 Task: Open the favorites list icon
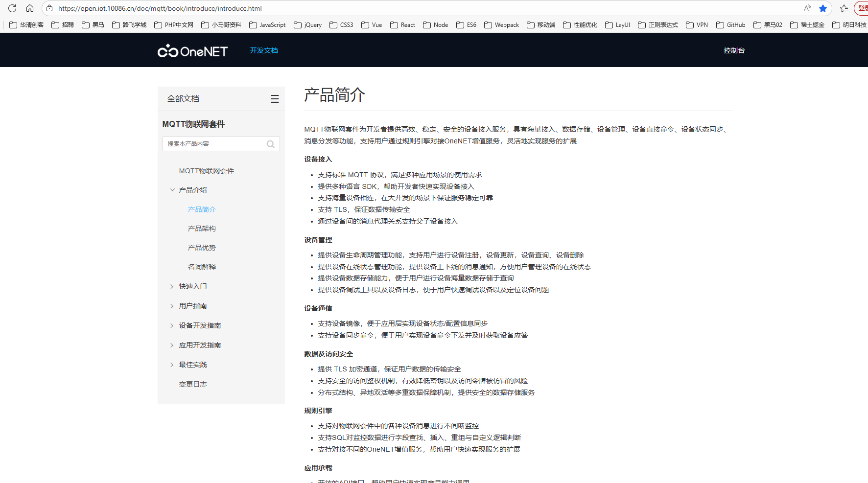tap(844, 8)
